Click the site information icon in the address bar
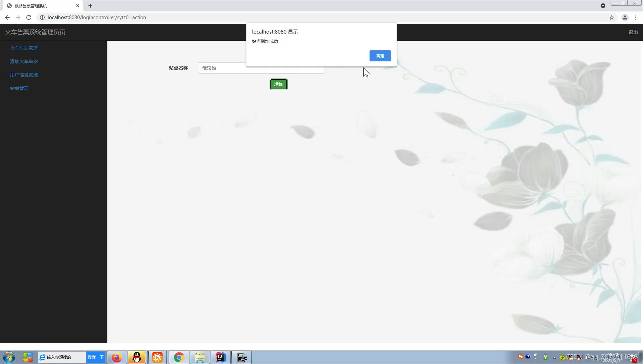 tap(42, 17)
